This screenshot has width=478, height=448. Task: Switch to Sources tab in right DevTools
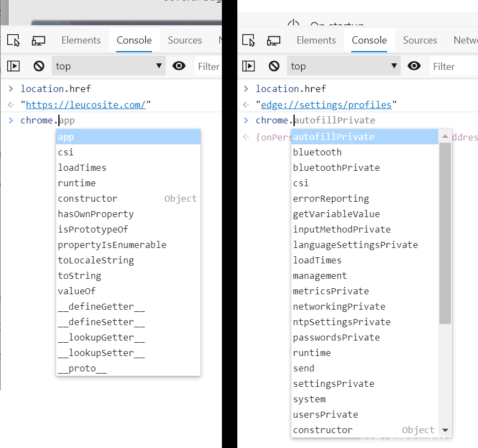click(x=420, y=40)
